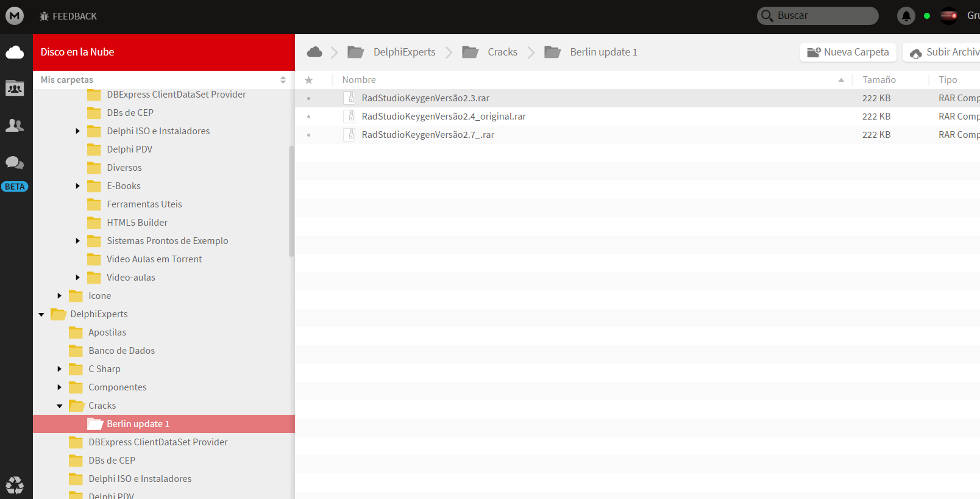Click the RadStudioKeygenVersão2.7_.rar file icon
This screenshot has height=499, width=980.
tap(349, 134)
